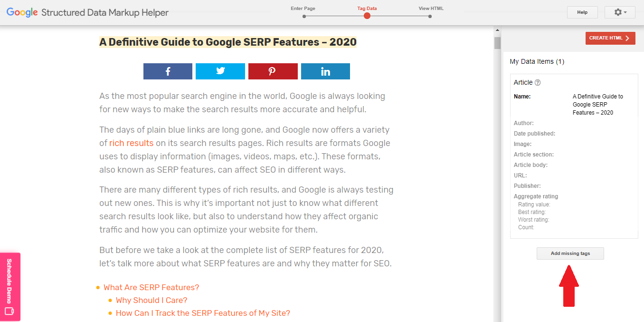This screenshot has width=644, height=322.
Task: Click the Date published field label
Action: point(534,134)
